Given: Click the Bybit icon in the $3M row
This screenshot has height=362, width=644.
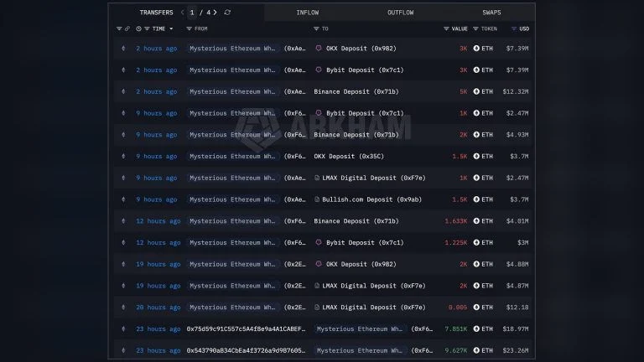Looking at the screenshot, I should click(x=319, y=242).
